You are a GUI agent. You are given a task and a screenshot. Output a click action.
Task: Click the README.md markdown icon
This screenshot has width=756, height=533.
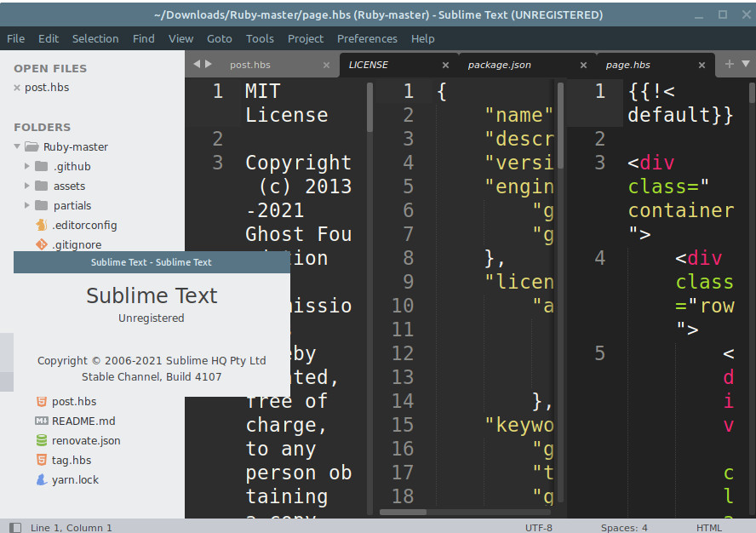[42, 421]
